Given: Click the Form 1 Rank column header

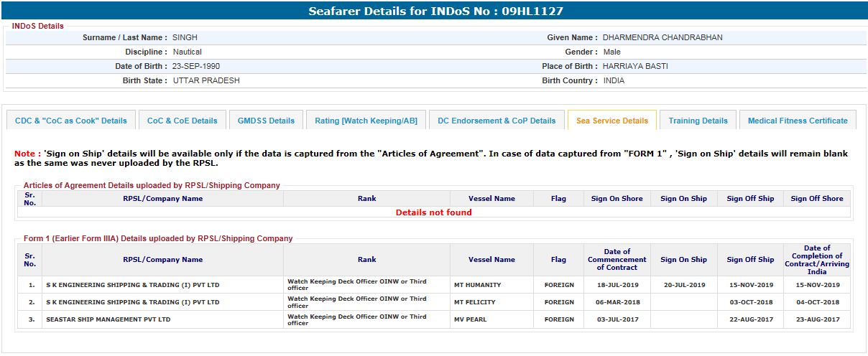Looking at the screenshot, I should tap(366, 260).
